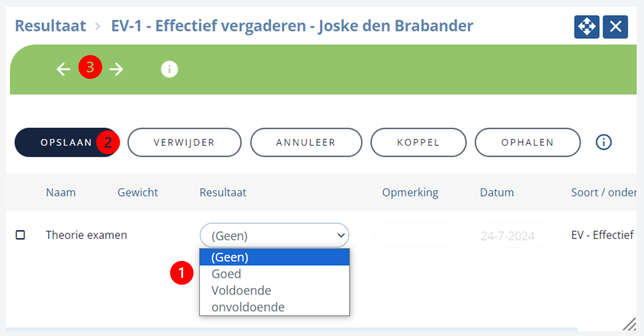Click the Ophalen button
Viewport: 644px width, 336px height.
pyautogui.click(x=528, y=142)
